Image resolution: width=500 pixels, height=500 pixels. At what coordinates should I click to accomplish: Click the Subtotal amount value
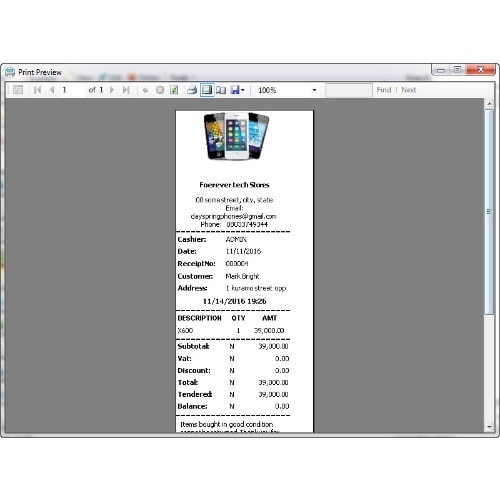coord(273,346)
